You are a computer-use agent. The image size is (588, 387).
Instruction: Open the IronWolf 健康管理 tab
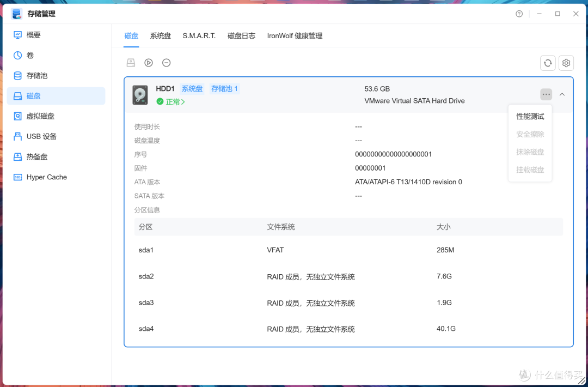pyautogui.click(x=295, y=35)
